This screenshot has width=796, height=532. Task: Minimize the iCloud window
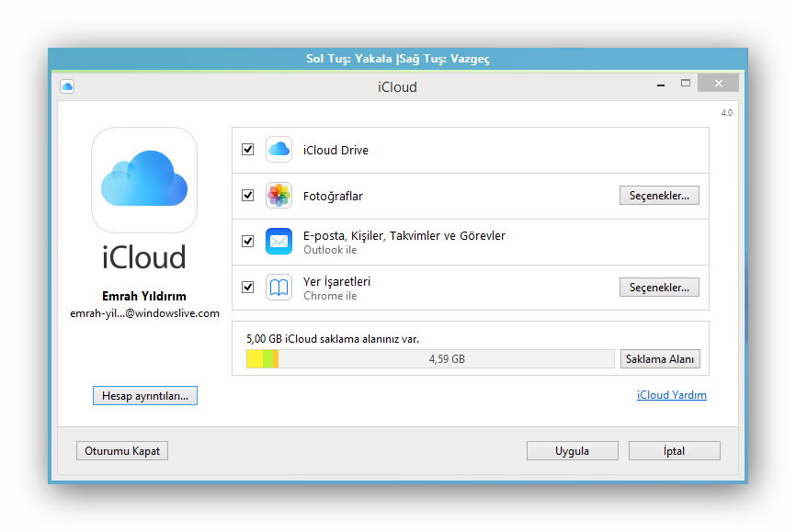661,84
